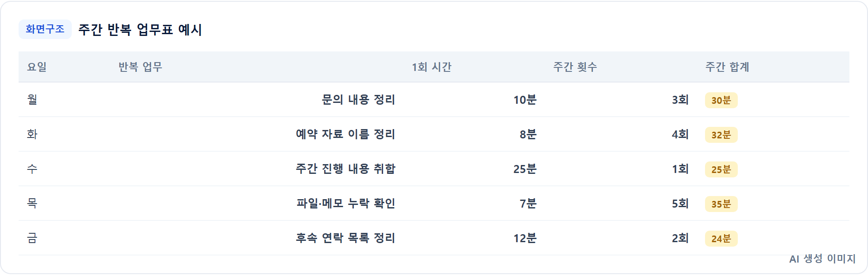Viewport: 868px width, 275px height.
Task: Click the 5회 count cell
Action: point(680,204)
